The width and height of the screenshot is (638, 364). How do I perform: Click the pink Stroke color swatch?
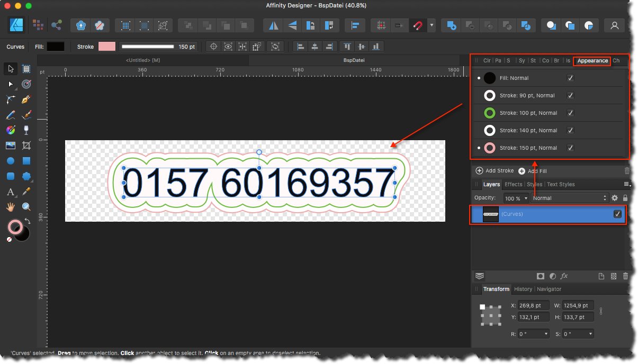(107, 47)
